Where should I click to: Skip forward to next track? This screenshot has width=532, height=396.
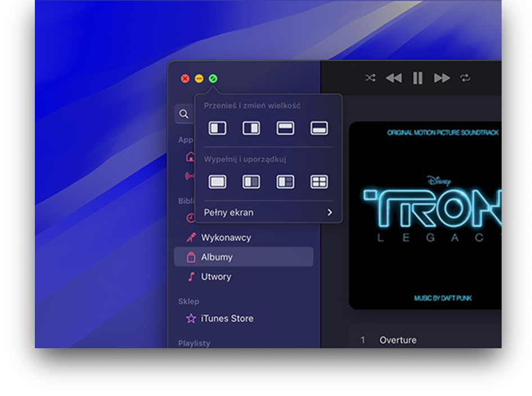click(442, 78)
